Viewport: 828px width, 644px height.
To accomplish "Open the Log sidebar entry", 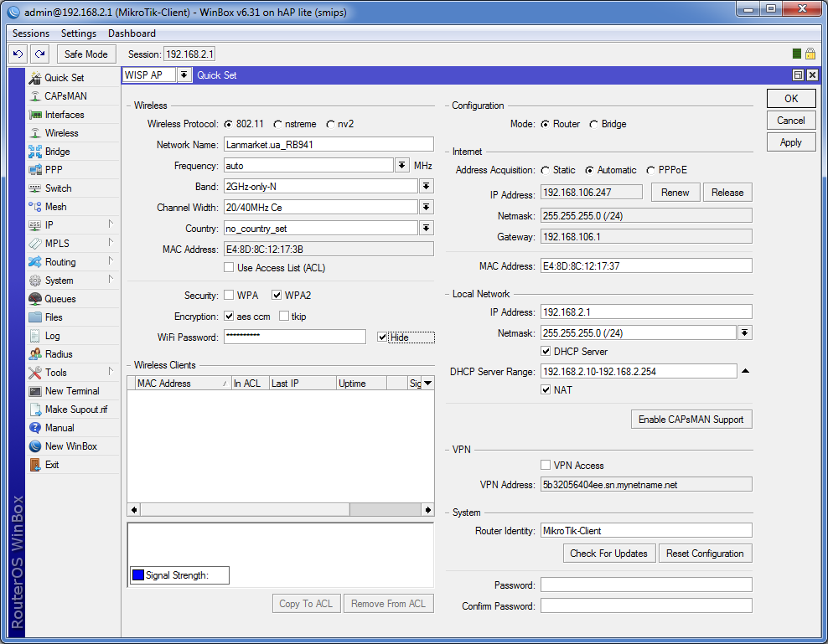I will (x=72, y=336).
